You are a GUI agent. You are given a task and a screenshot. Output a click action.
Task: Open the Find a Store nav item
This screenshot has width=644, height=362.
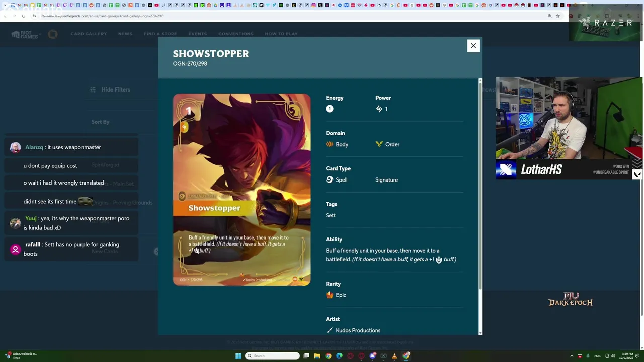[x=160, y=34]
